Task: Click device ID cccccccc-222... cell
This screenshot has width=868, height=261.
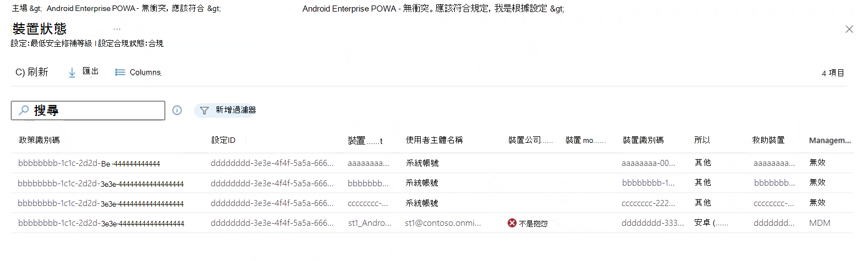Action: point(648,203)
